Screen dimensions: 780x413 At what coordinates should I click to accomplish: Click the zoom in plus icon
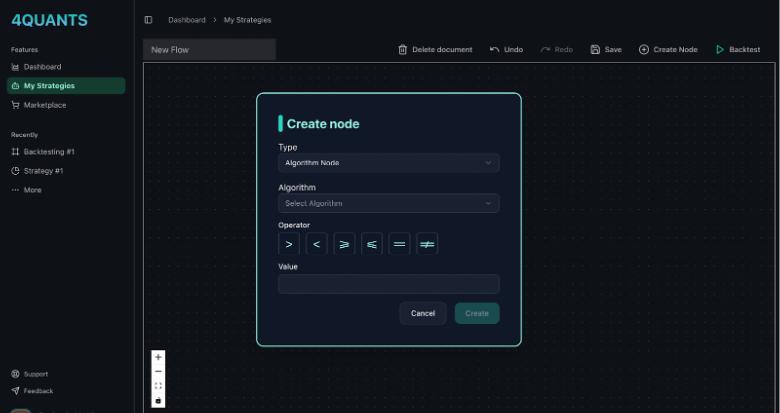click(x=158, y=357)
